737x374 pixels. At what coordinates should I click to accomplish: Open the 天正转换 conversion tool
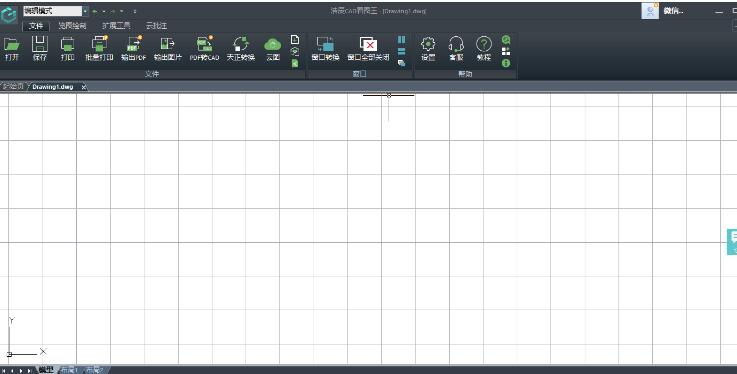241,49
